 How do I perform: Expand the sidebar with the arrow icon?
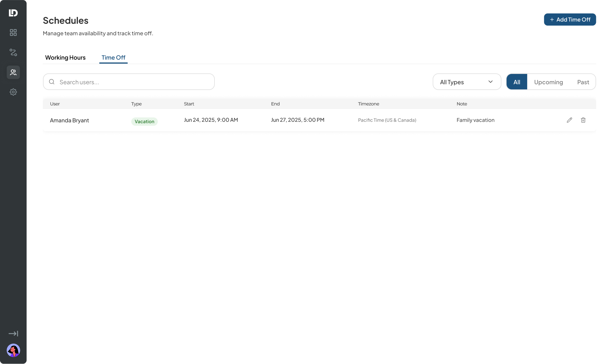[x=13, y=334]
